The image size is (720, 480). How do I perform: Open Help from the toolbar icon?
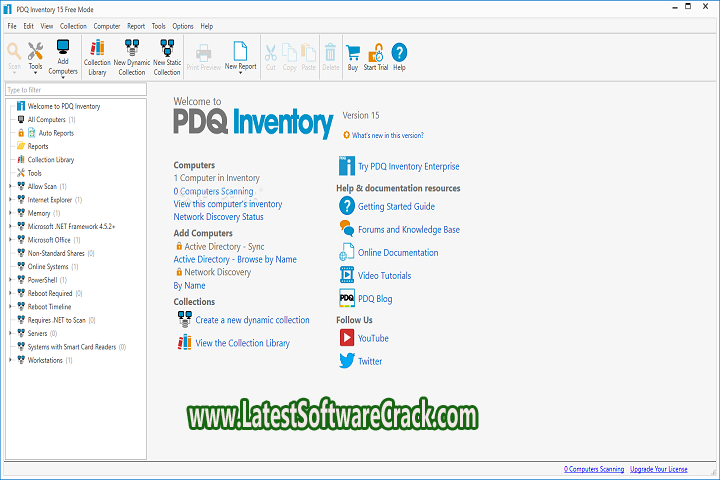tap(399, 53)
